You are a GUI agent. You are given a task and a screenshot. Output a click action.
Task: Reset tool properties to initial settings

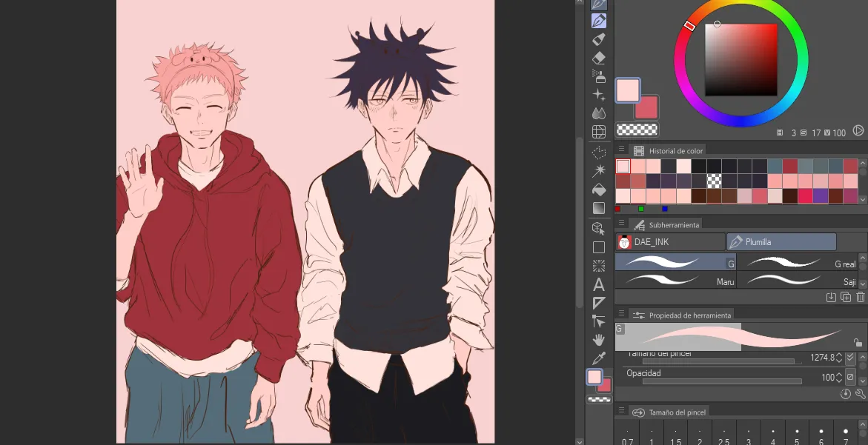click(845, 394)
